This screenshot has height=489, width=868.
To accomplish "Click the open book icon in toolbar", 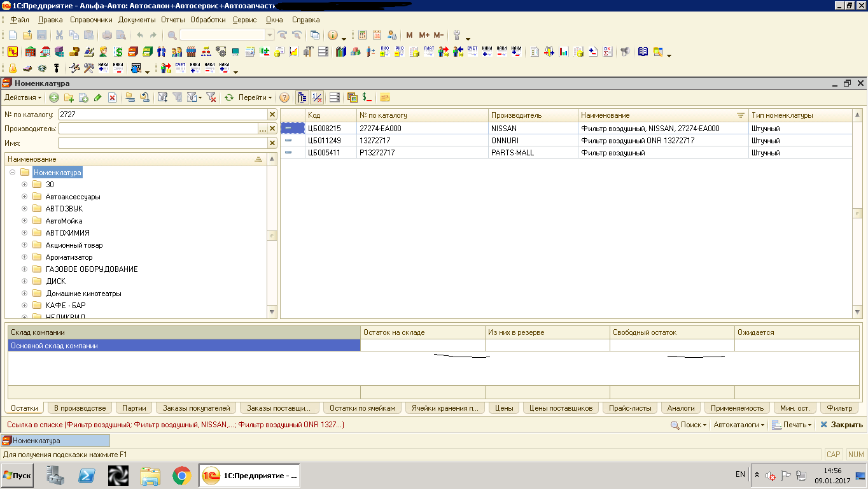I will coord(643,52).
